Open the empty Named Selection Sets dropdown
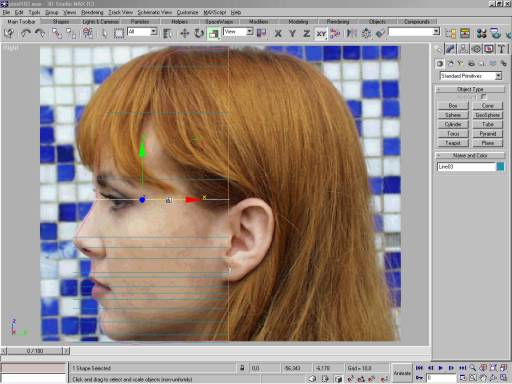The height and width of the screenshot is (384, 512). tap(414, 32)
